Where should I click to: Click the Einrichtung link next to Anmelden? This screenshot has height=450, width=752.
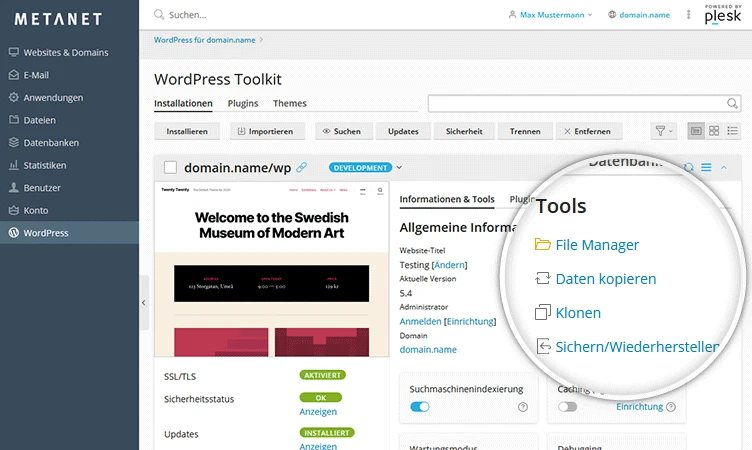point(470,321)
